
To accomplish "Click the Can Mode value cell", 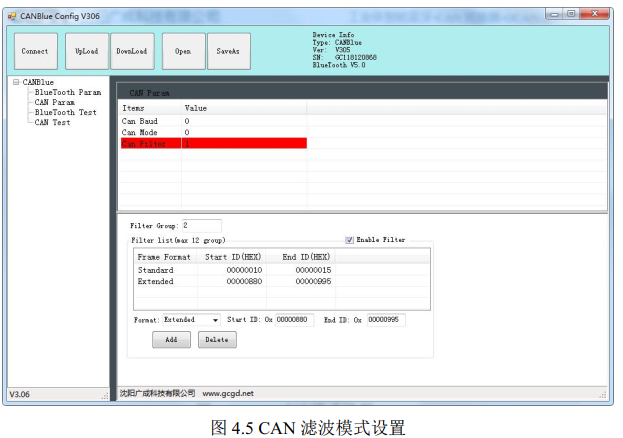I will click(x=244, y=132).
